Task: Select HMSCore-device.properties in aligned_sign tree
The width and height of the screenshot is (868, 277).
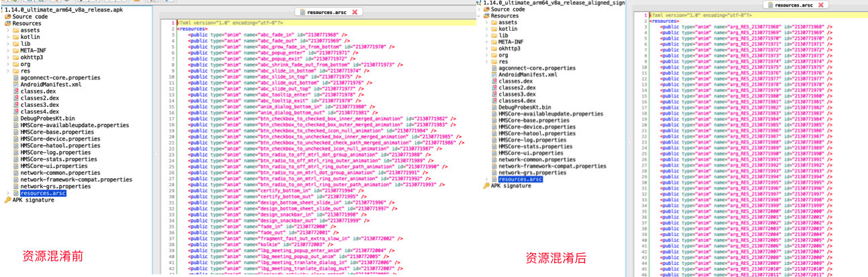Action: [538, 126]
